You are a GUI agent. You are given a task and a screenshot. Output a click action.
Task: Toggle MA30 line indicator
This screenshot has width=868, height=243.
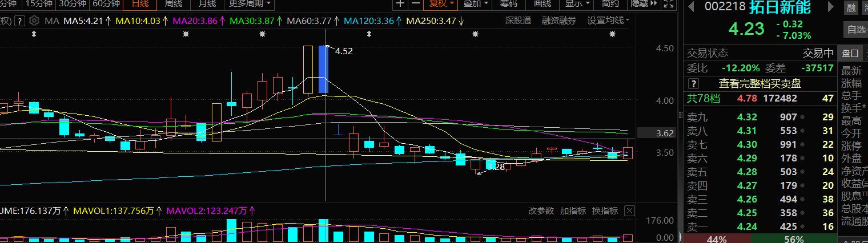(256, 21)
